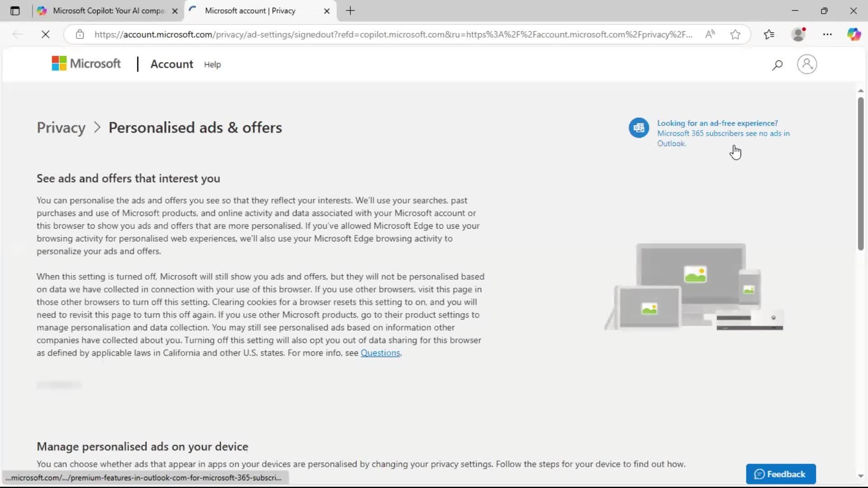Open the tab actions menu icon
Image resolution: width=868 pixels, height=488 pixels.
tap(15, 11)
